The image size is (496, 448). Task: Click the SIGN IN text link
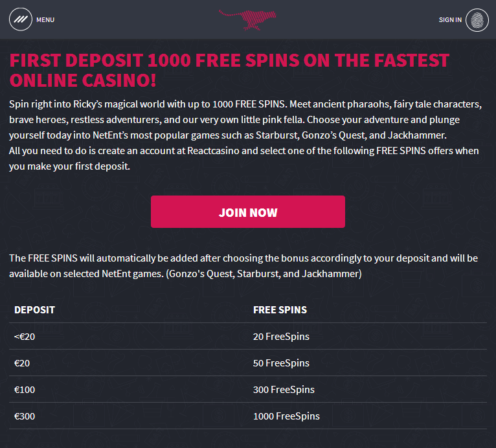(450, 20)
